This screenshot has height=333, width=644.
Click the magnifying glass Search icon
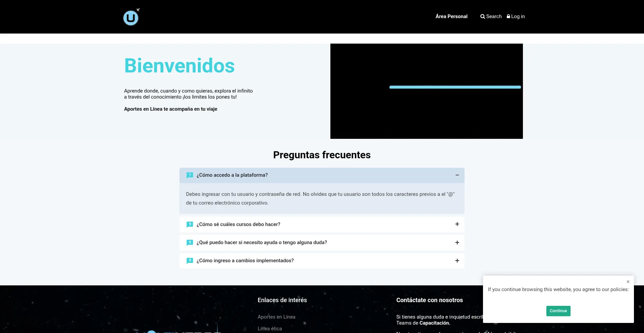click(x=482, y=16)
